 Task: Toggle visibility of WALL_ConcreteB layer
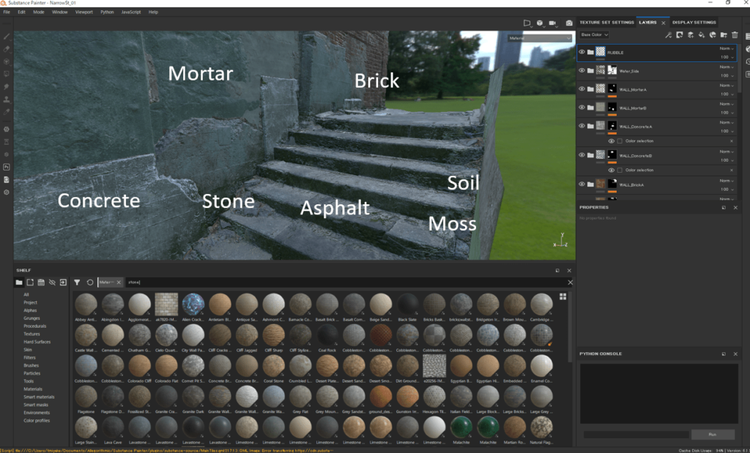click(582, 155)
